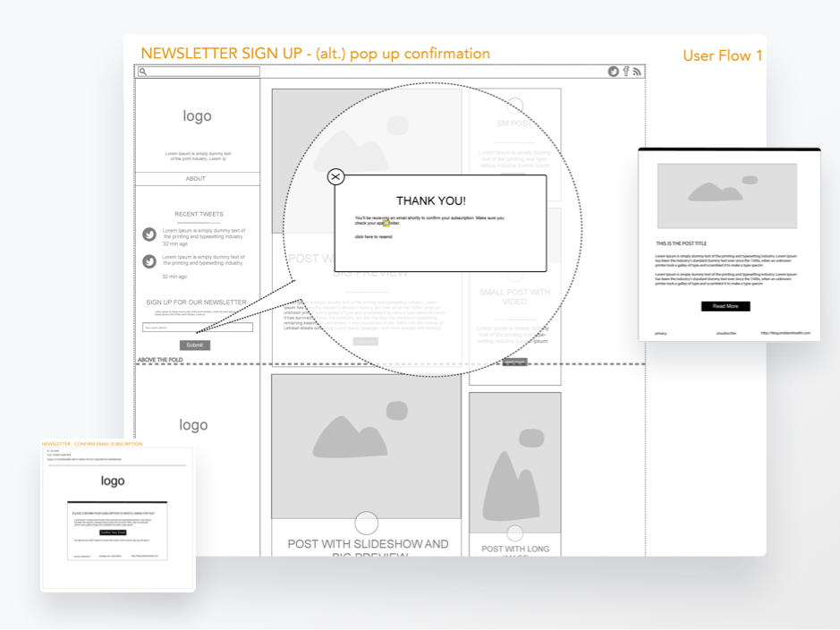Close the Thank You popup with X
840x630 pixels.
coord(335,177)
